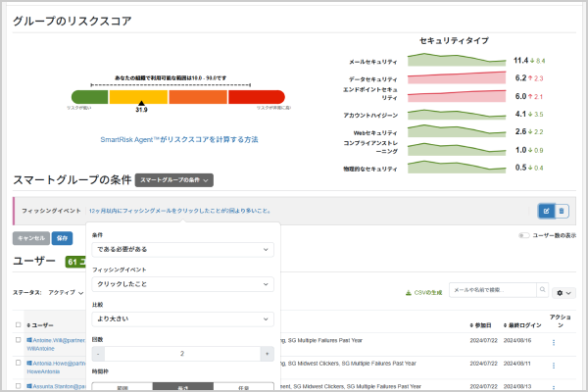588x392 pixels.
Task: Open the gear settings menu above table
Action: tap(563, 292)
